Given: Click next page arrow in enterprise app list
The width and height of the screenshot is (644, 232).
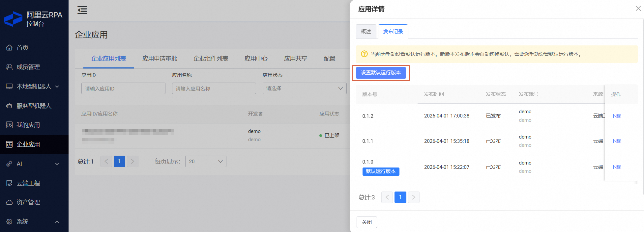Looking at the screenshot, I should 132,161.
